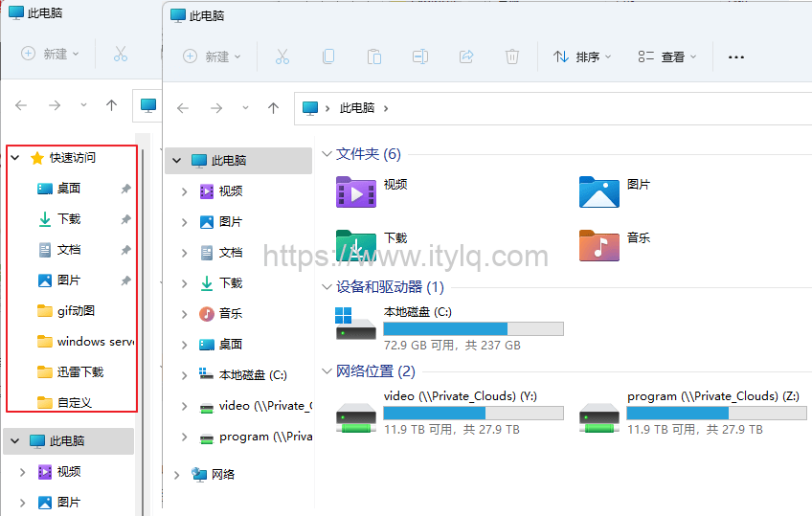
Task: Expand 网络 node in navigation tree
Action: pos(176,475)
